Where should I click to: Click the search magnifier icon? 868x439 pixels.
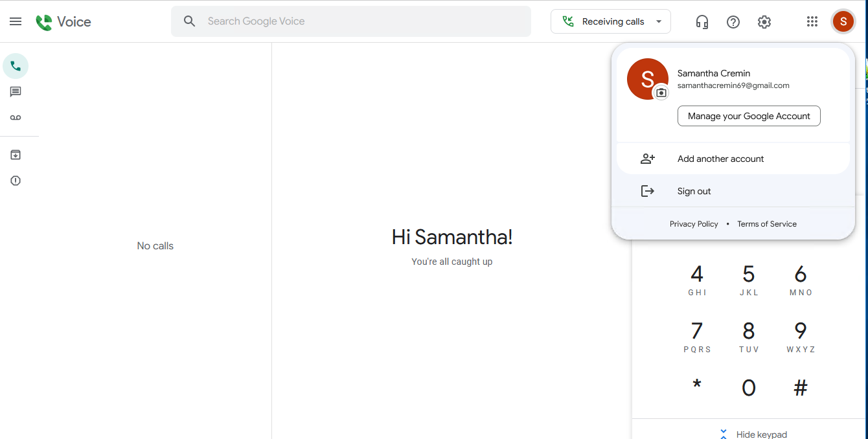tap(189, 21)
